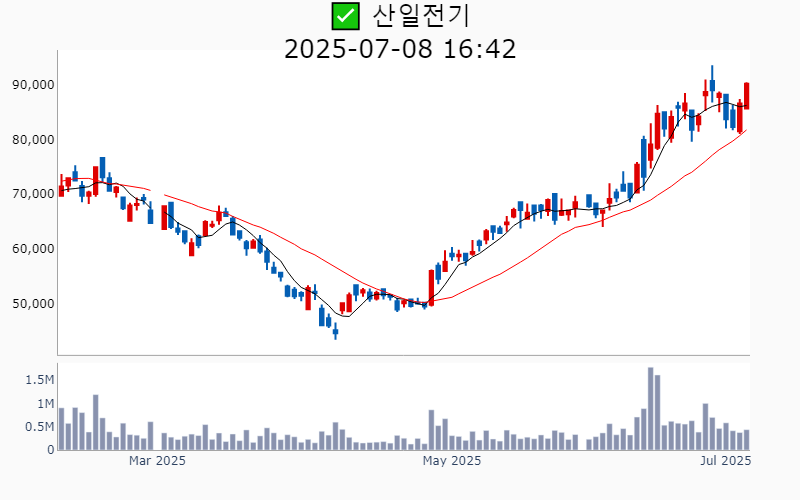
Task: Click the 산일전기 stock title text
Action: click(x=420, y=16)
